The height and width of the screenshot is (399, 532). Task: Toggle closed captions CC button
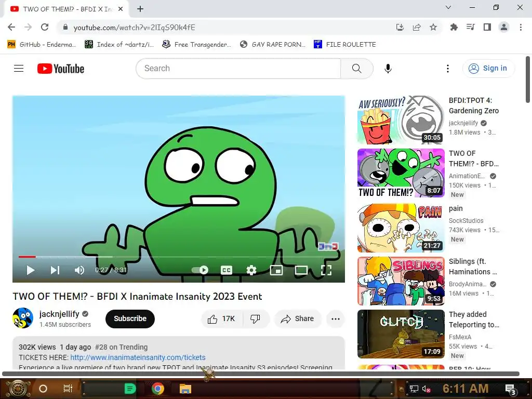227,270
